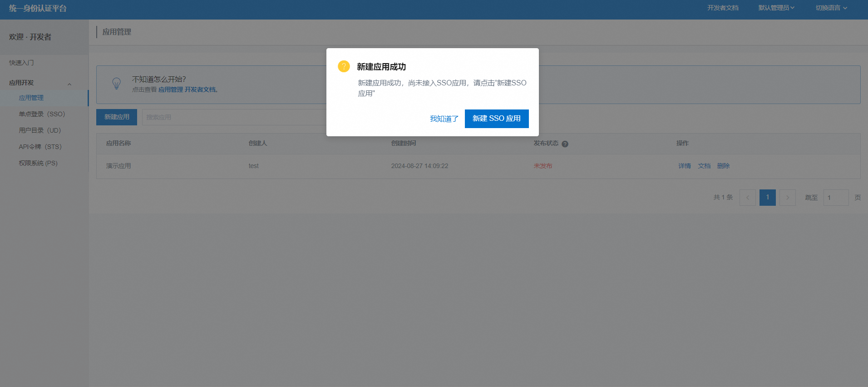The width and height of the screenshot is (868, 387).
Task: Open API令牌 (STS) sidebar item
Action: [40, 147]
